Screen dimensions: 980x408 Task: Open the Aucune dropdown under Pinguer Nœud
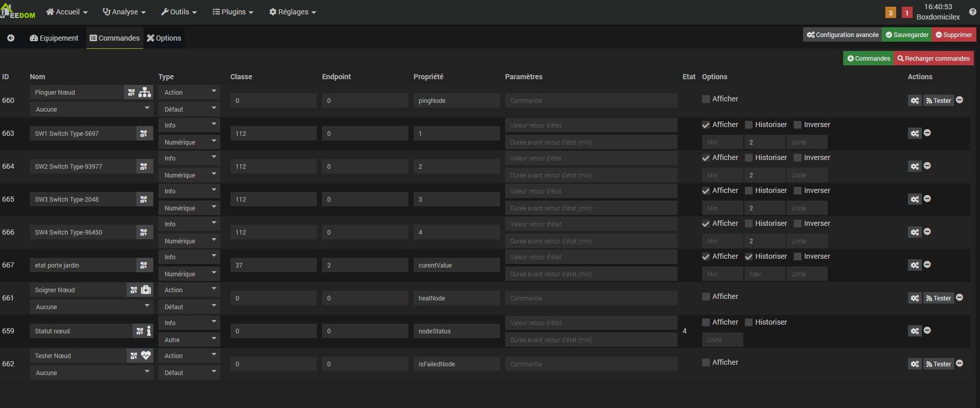pos(91,110)
